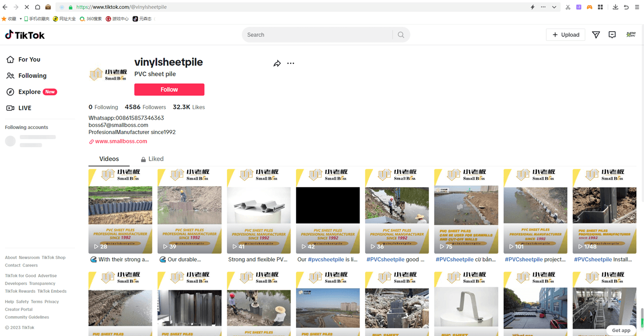Click the #PVCsheetpile hashtag in the 'good' caption
The height and width of the screenshot is (336, 644).
pos(385,260)
